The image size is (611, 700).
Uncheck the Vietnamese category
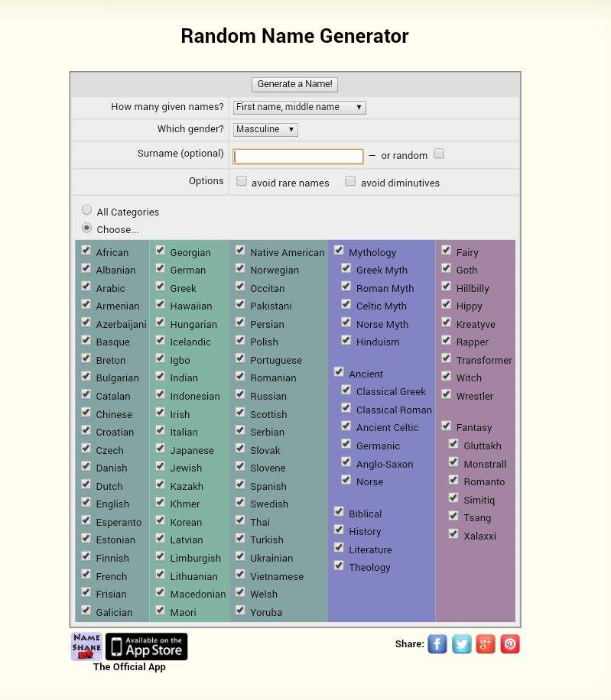[240, 574]
